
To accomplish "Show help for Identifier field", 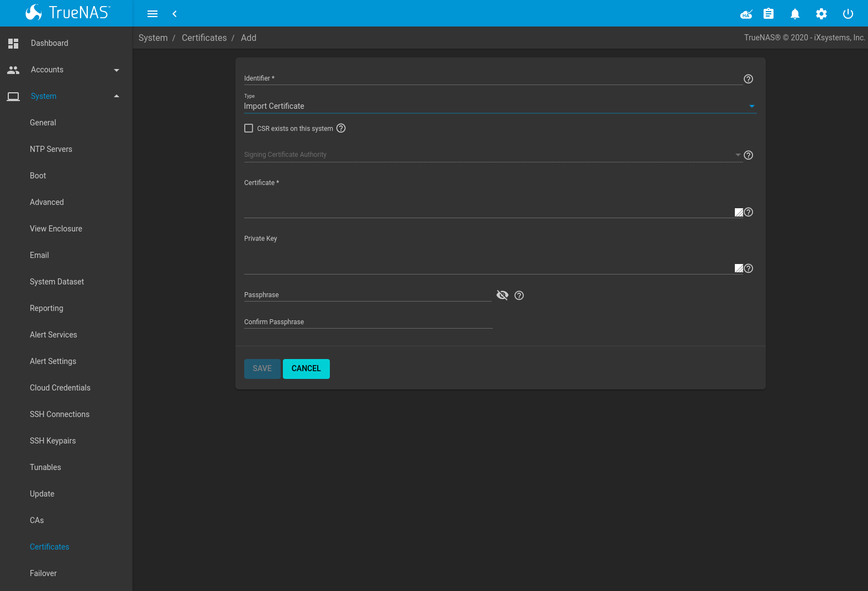I will tap(749, 79).
